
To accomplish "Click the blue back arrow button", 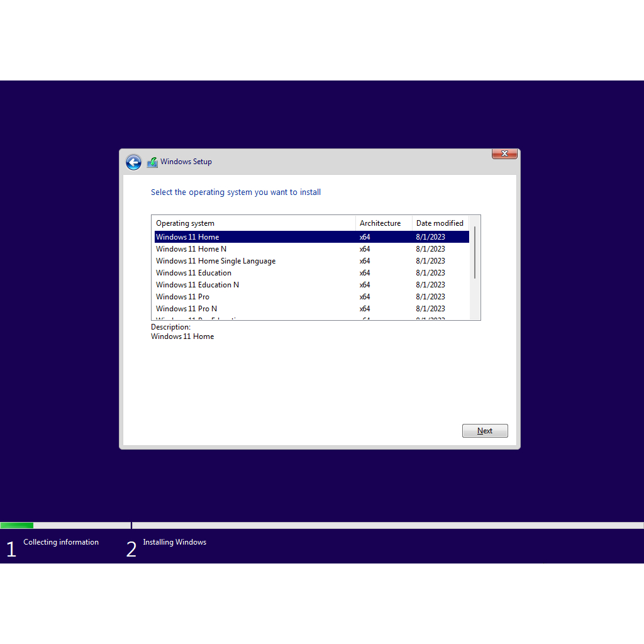I will point(133,162).
